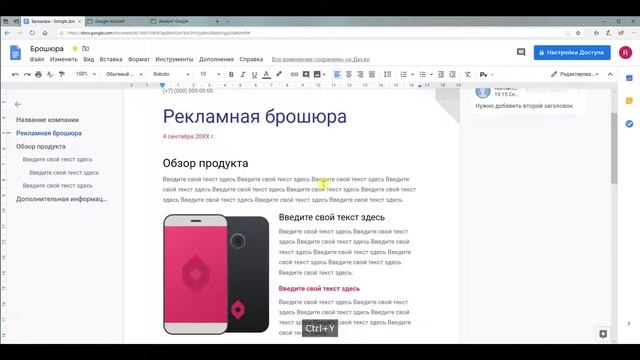640x360 pixels.
Task: Open the comment history icon
Action: pos(521,52)
